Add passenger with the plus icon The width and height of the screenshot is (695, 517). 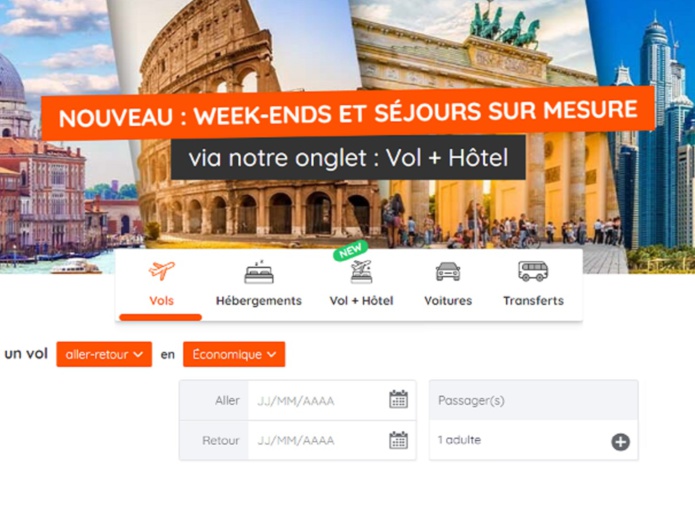621,442
